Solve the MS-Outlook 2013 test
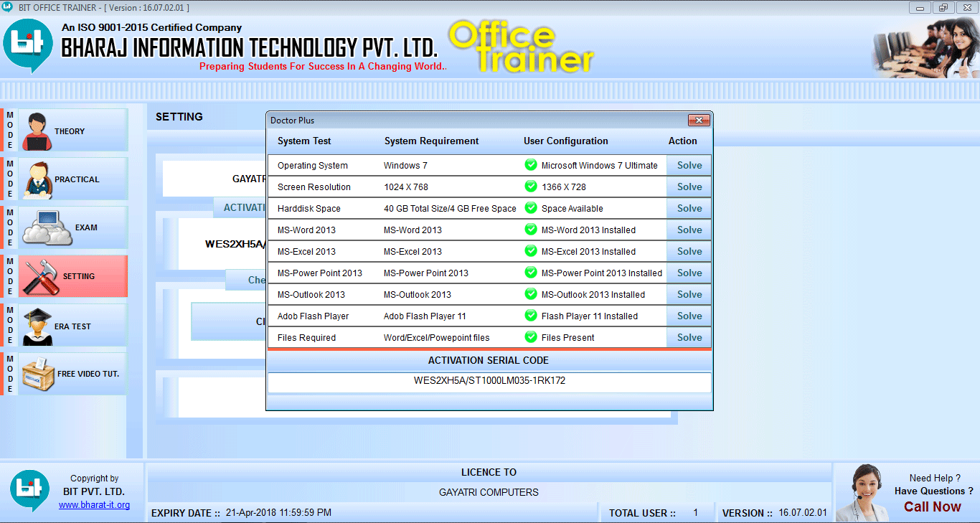Viewport: 980px width, 523px height. point(689,294)
